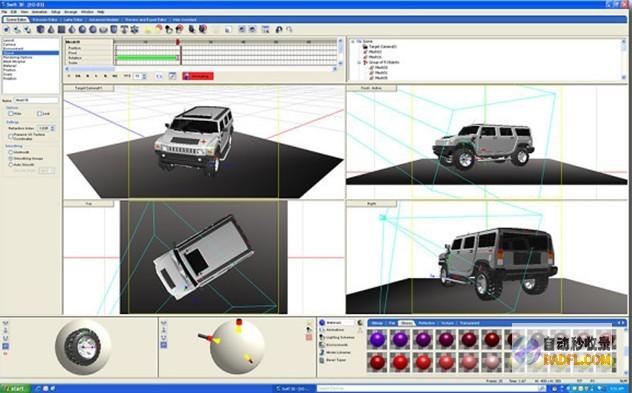Click the keyframe options icon next to Animate
The width and height of the screenshot is (632, 393).
172,76
